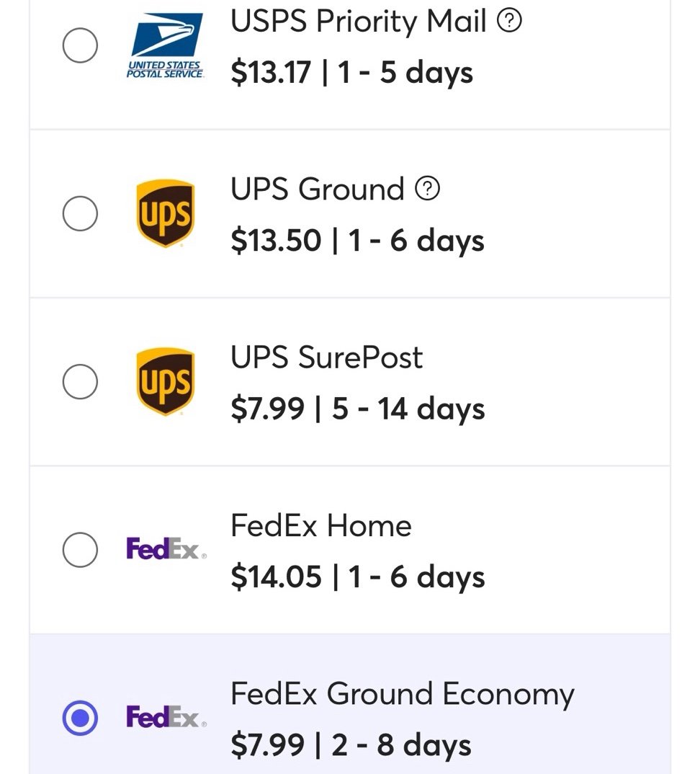This screenshot has height=774, width=700.
Task: Choose the UPS SurePost radio button
Action: 80,382
